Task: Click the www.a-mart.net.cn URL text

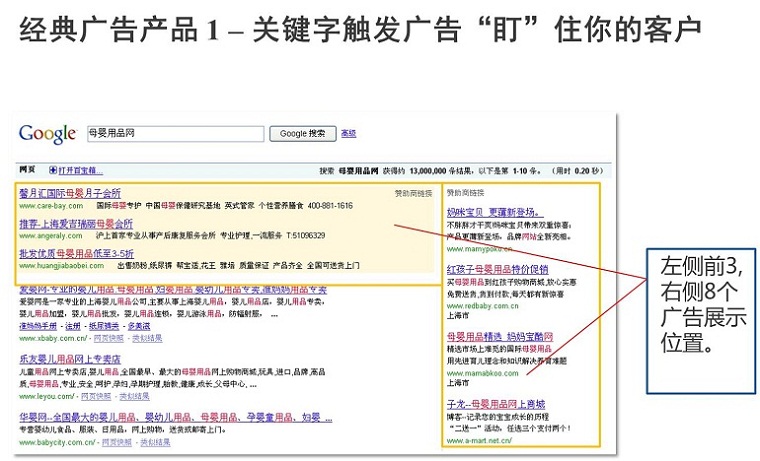Action: [479, 441]
